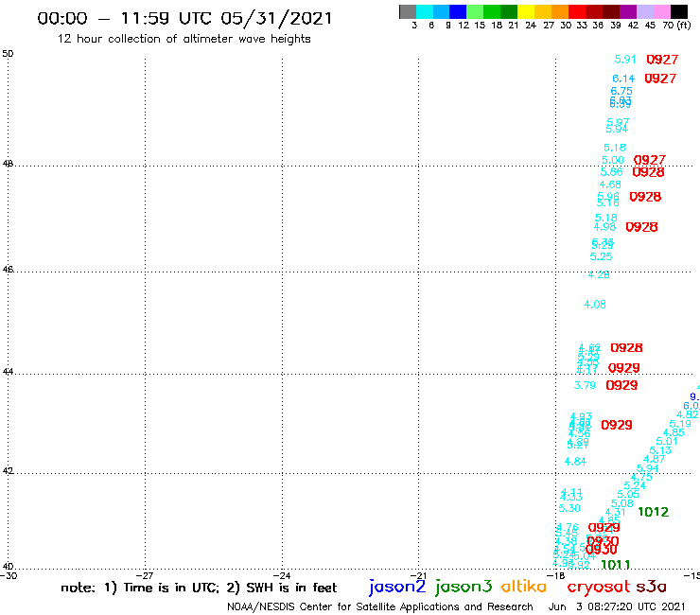Image resolution: width=700 pixels, height=615 pixels.
Task: Click the 5.86 wave height value
Action: click(611, 172)
